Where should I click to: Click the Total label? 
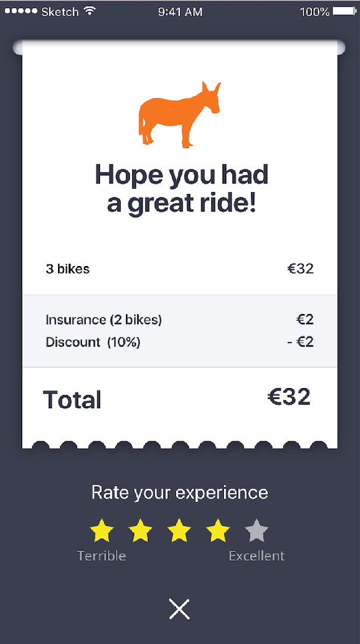pos(72,399)
